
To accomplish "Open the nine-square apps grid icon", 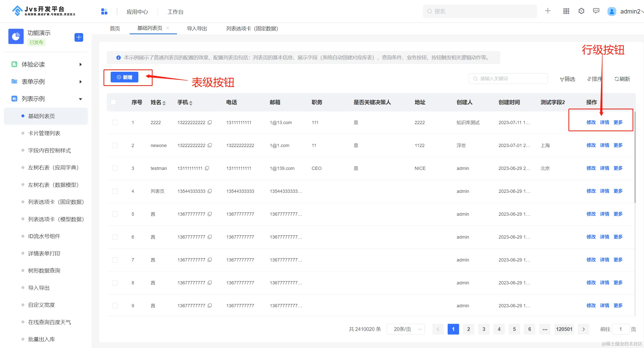I will click(x=566, y=11).
